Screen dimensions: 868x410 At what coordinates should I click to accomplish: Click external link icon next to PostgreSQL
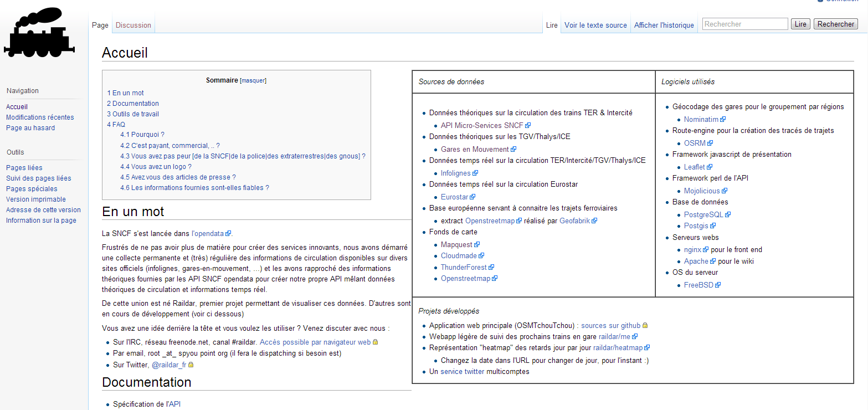click(728, 215)
